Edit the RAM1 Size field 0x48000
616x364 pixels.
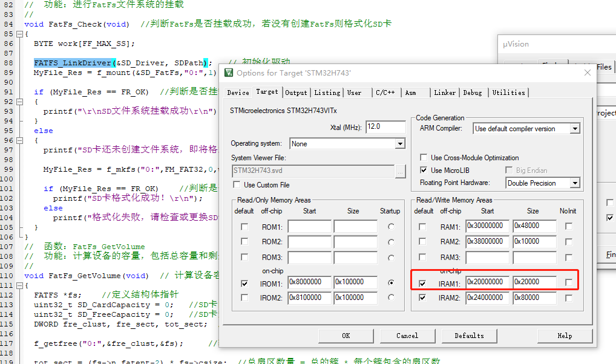coord(535,226)
